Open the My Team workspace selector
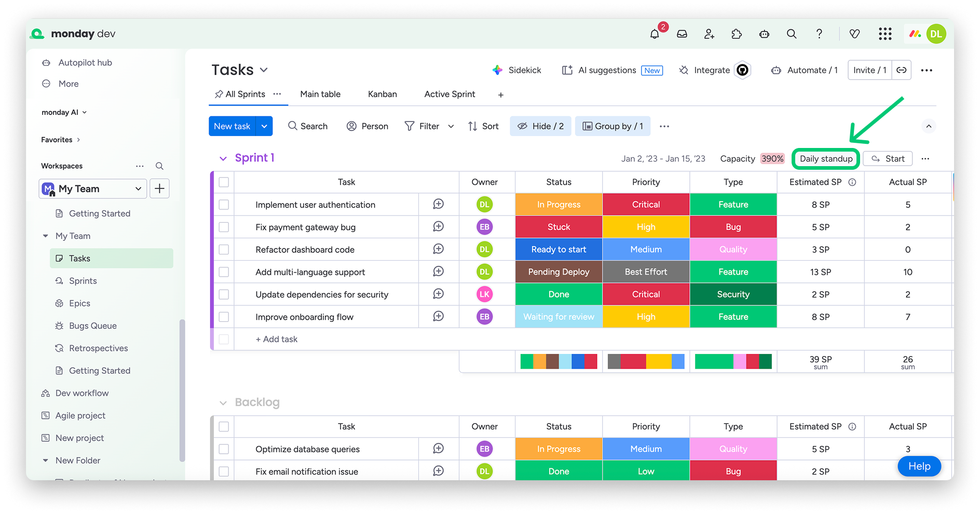Screen dimensions: 980x514 tap(93, 188)
